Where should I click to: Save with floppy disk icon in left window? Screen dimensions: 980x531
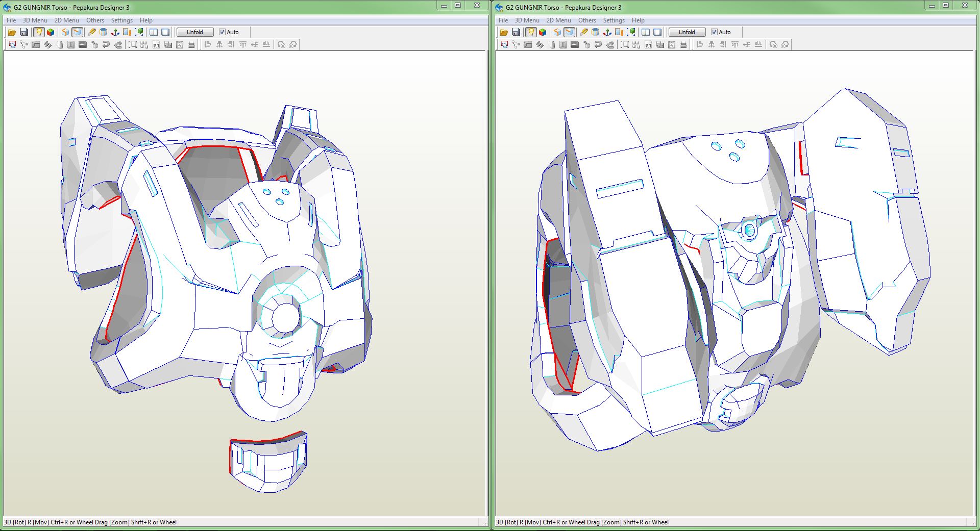click(x=24, y=32)
